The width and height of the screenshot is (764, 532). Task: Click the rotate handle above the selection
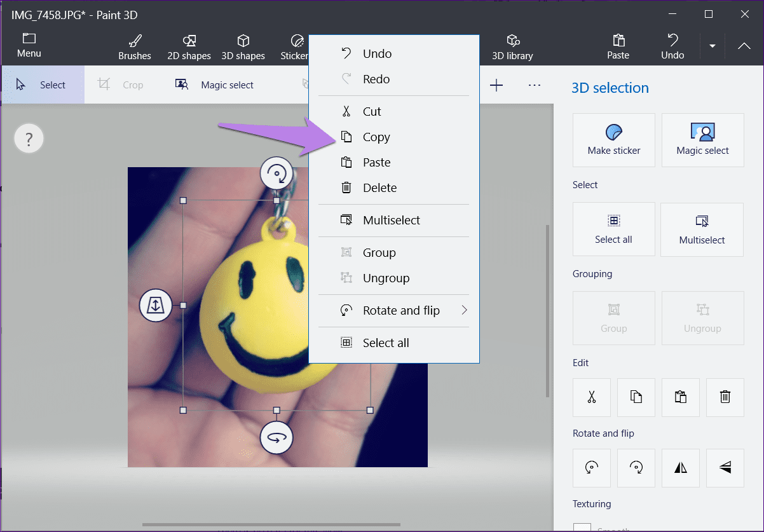(x=276, y=173)
